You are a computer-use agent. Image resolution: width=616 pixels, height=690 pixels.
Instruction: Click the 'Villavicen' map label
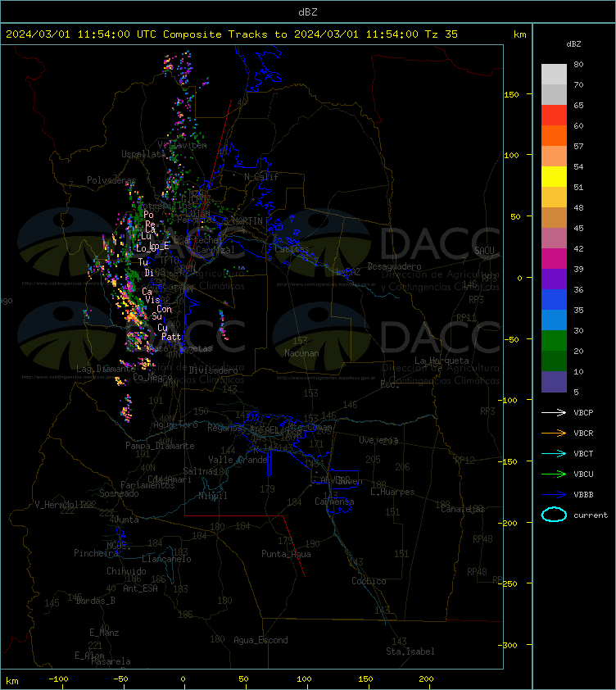(x=182, y=145)
